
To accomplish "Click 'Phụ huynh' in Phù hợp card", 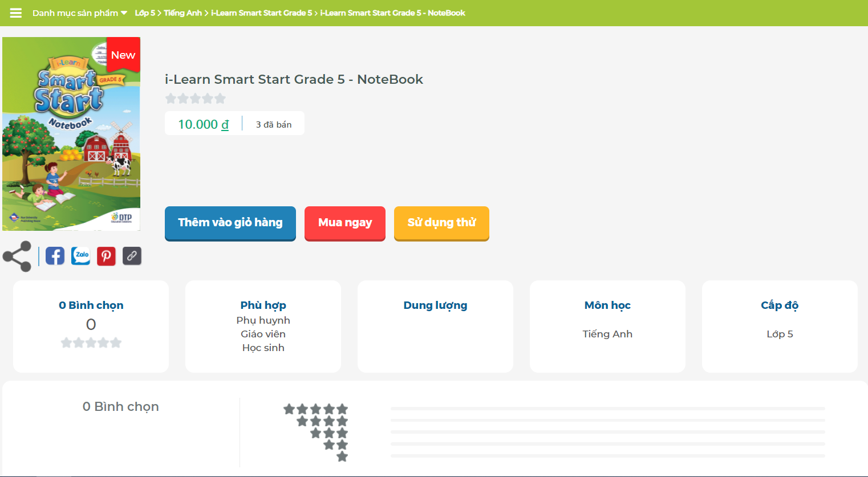I will point(263,320).
